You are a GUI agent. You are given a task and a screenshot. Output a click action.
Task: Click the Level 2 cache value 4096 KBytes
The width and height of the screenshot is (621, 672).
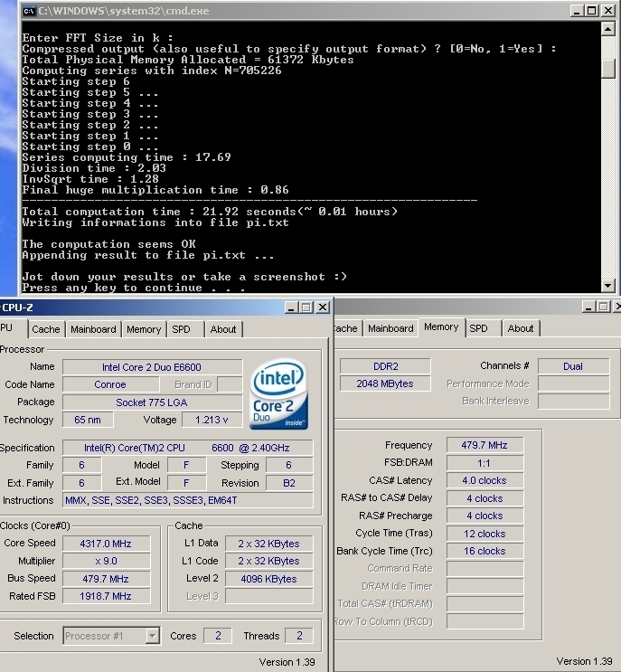click(x=269, y=579)
